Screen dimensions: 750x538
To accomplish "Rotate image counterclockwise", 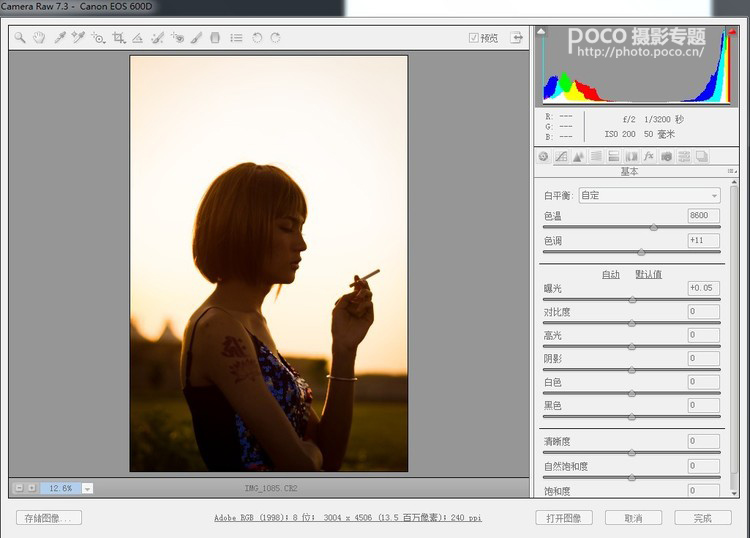I will pos(257,37).
